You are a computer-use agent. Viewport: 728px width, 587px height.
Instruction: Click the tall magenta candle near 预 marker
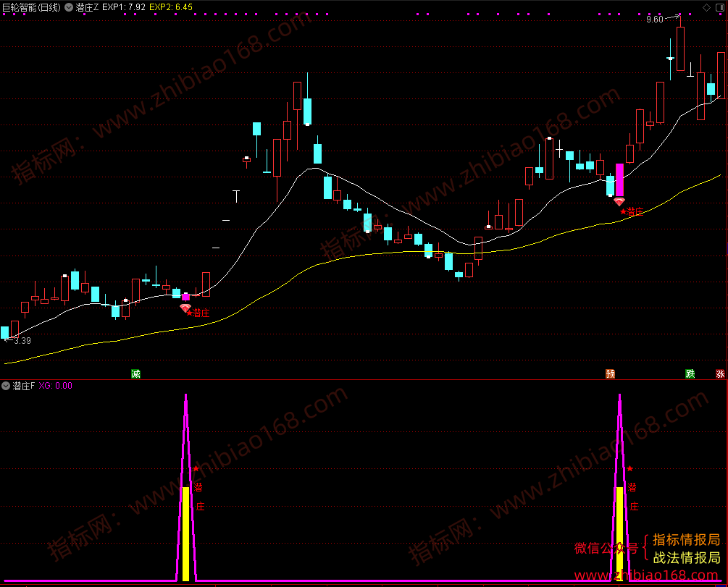(619, 180)
